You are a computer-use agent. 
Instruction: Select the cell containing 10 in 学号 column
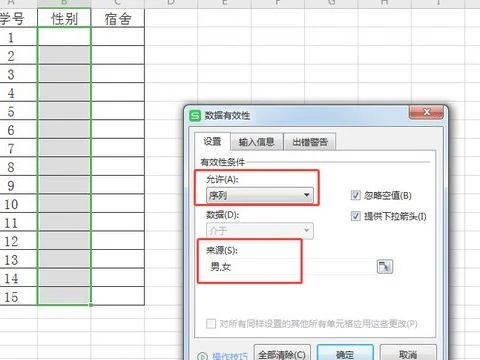tap(18, 204)
